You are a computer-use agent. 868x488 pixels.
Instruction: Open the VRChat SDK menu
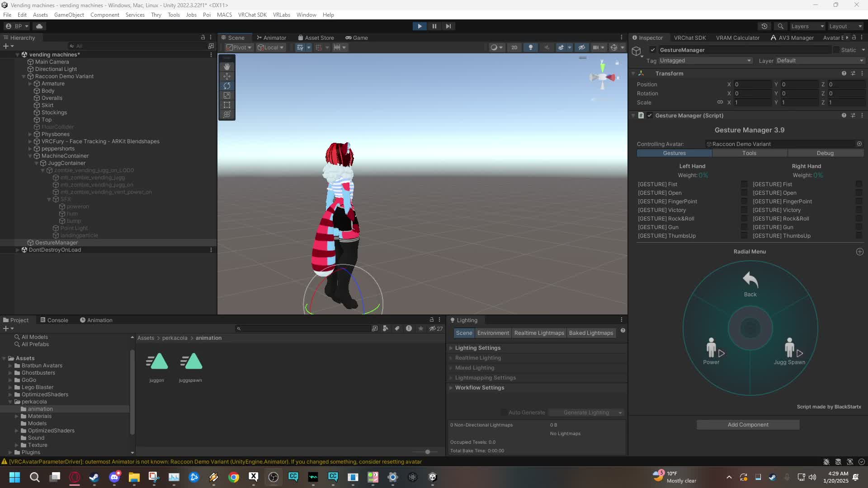tap(252, 15)
